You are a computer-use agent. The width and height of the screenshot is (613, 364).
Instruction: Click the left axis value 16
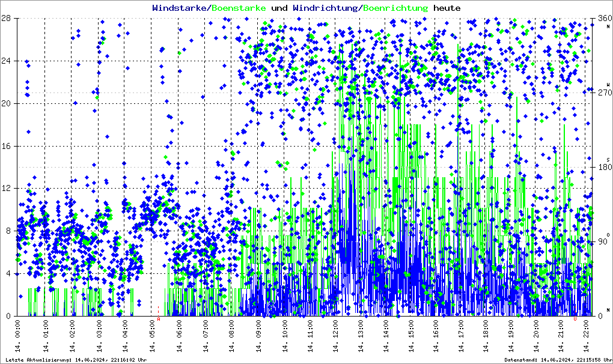(5, 146)
